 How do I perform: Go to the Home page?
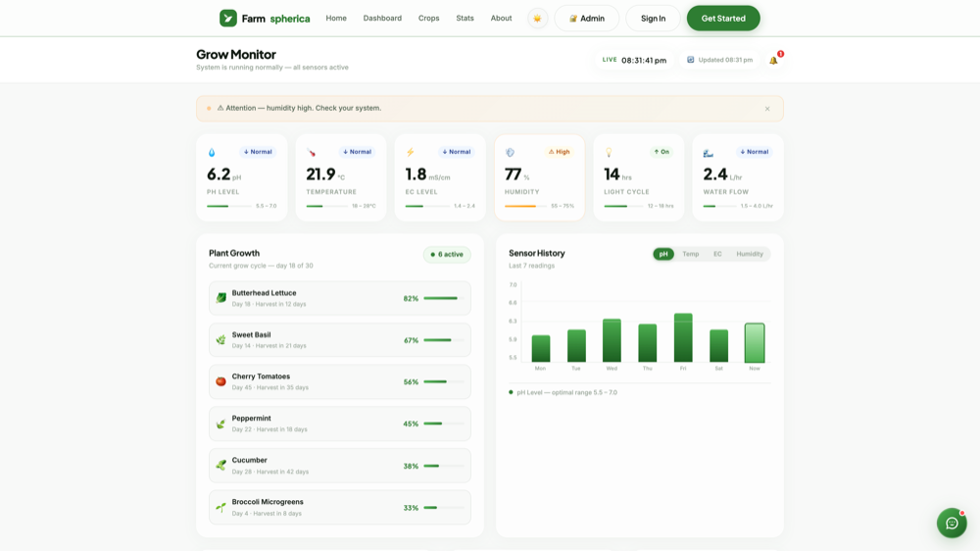pos(336,18)
